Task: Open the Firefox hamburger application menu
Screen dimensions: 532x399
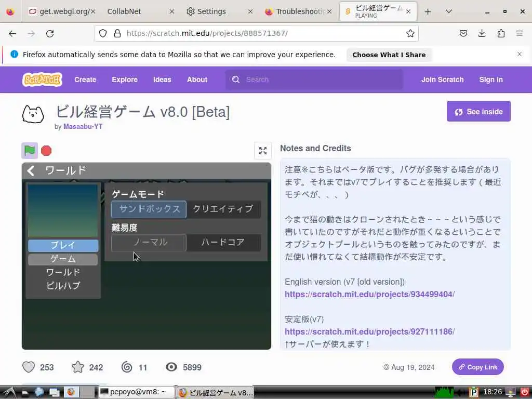Action: [520, 33]
